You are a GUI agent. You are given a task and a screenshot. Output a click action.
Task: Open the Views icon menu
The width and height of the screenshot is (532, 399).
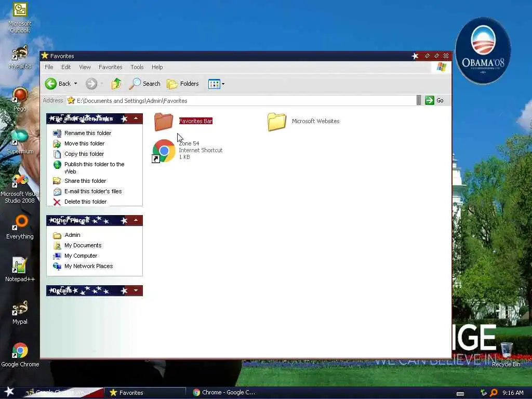(216, 84)
